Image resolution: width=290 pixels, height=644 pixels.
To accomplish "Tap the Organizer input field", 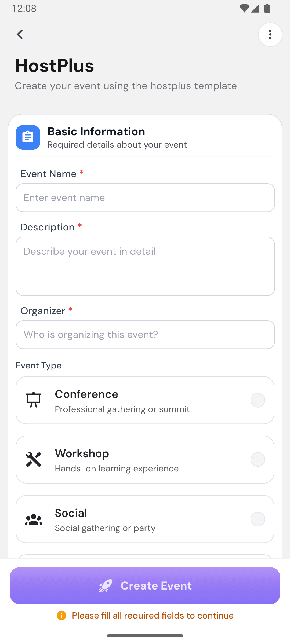I will [x=145, y=335].
